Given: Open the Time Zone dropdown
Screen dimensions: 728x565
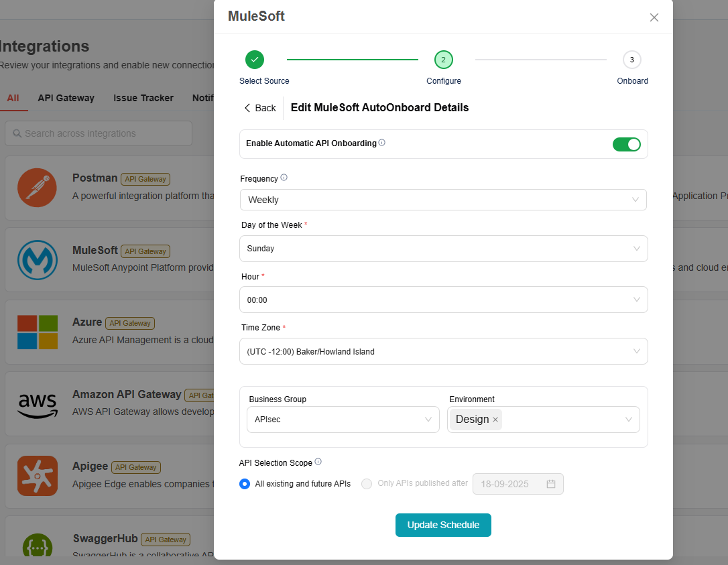Looking at the screenshot, I should click(443, 351).
